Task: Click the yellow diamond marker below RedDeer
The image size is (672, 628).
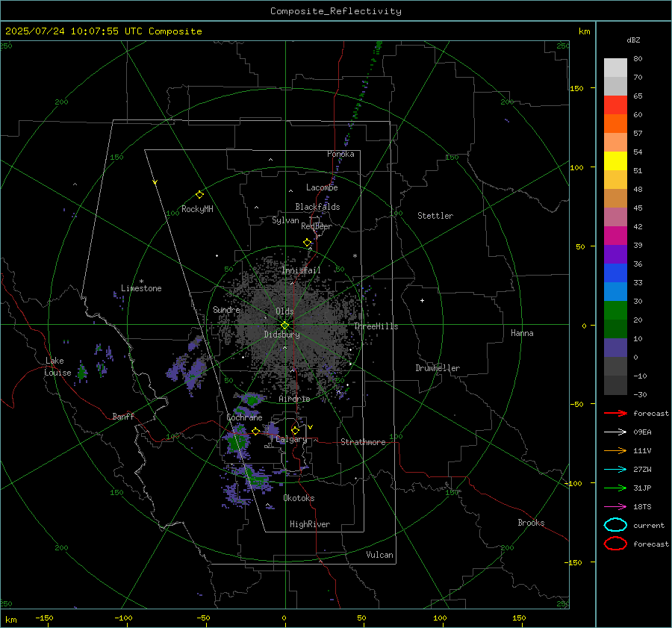Action: (x=308, y=243)
